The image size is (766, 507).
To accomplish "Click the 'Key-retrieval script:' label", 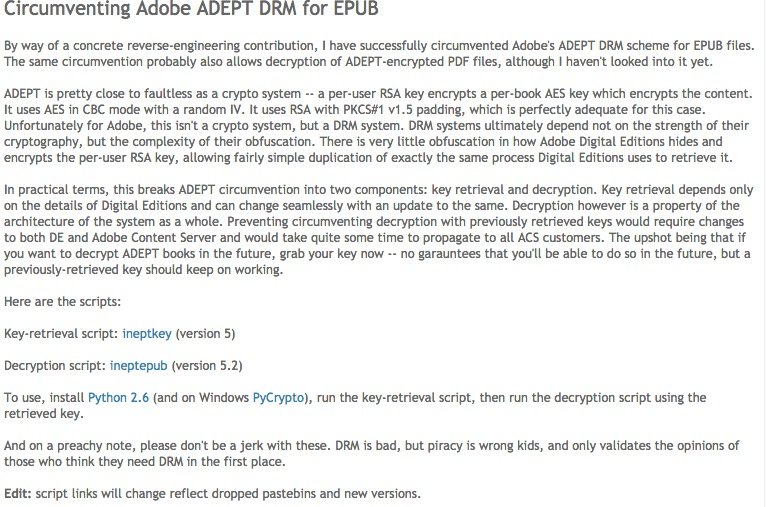I will pyautogui.click(x=61, y=334).
